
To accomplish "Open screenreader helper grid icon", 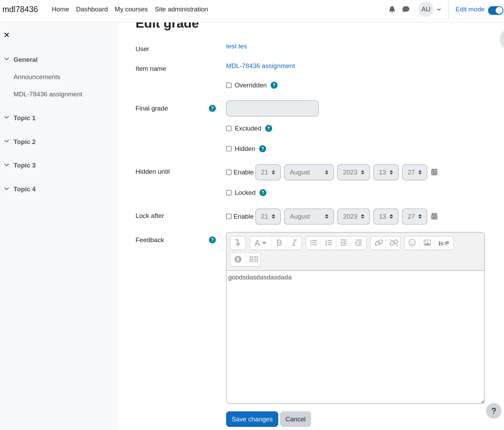I will click(254, 259).
